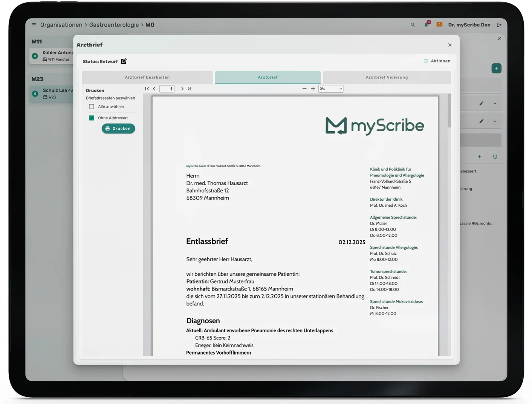Zoom in with the plus icon
The height and width of the screenshot is (404, 532).
tap(313, 89)
